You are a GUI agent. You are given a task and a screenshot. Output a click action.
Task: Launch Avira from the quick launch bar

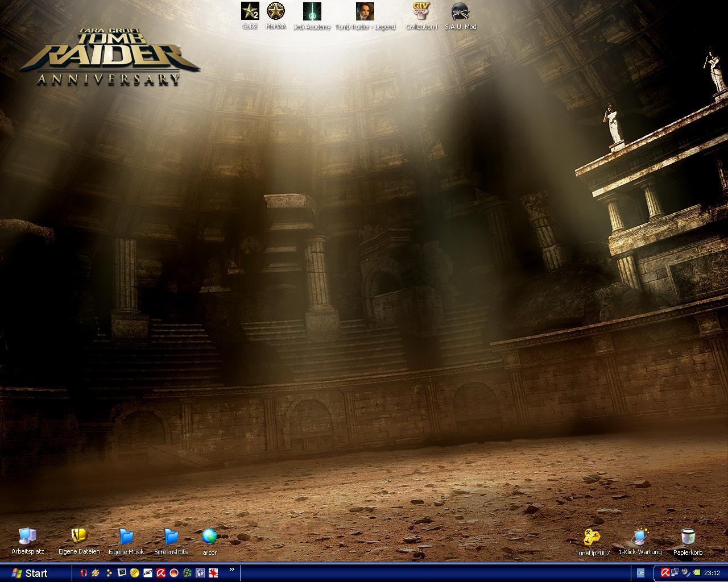(161, 573)
